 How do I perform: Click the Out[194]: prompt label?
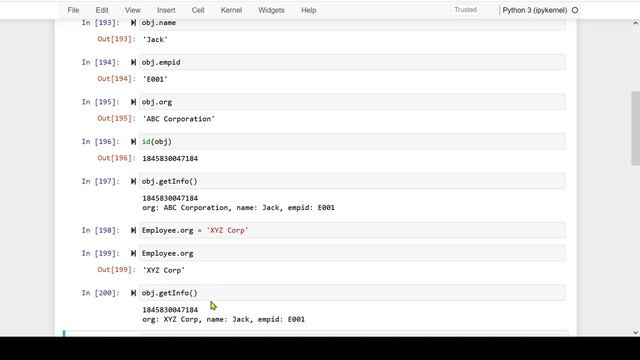116,79
